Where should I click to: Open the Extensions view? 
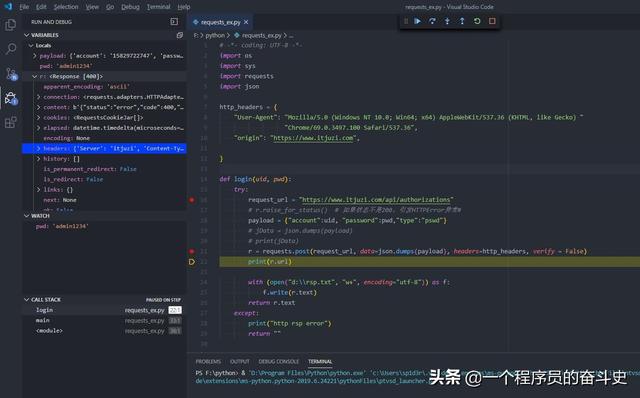click(11, 122)
